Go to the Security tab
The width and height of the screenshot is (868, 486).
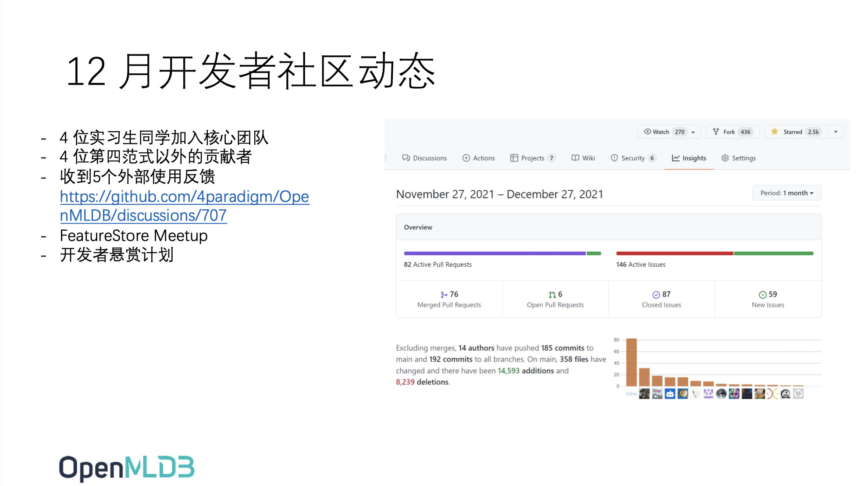click(633, 158)
